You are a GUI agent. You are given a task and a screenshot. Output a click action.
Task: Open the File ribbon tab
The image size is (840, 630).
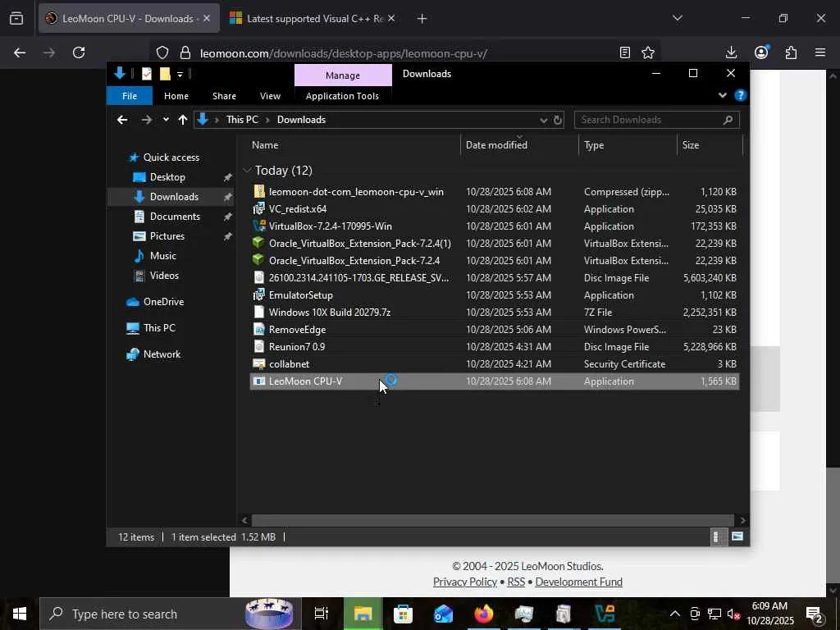point(130,96)
